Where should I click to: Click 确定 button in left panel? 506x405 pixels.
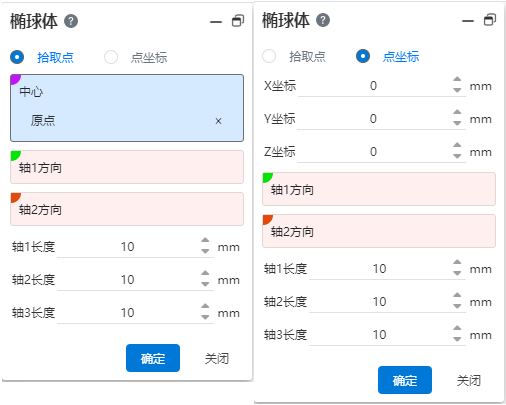153,358
